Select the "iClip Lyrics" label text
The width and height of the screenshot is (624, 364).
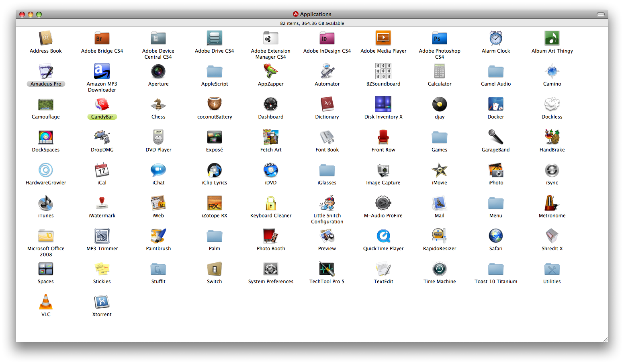click(215, 183)
